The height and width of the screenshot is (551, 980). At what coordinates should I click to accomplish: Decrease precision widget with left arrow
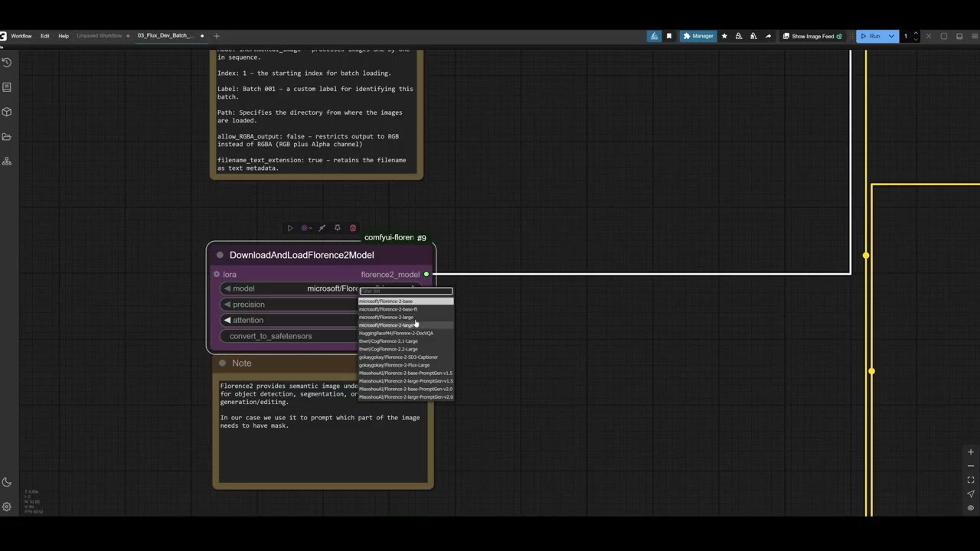point(227,305)
